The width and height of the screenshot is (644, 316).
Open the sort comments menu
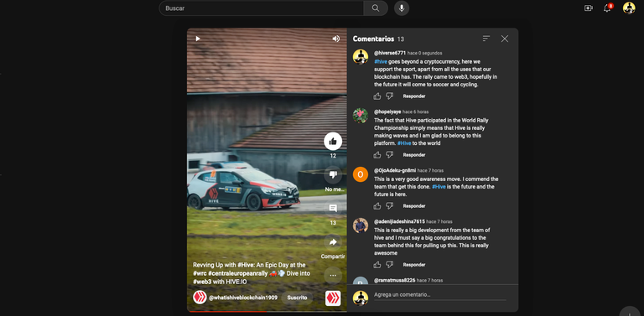pos(486,39)
